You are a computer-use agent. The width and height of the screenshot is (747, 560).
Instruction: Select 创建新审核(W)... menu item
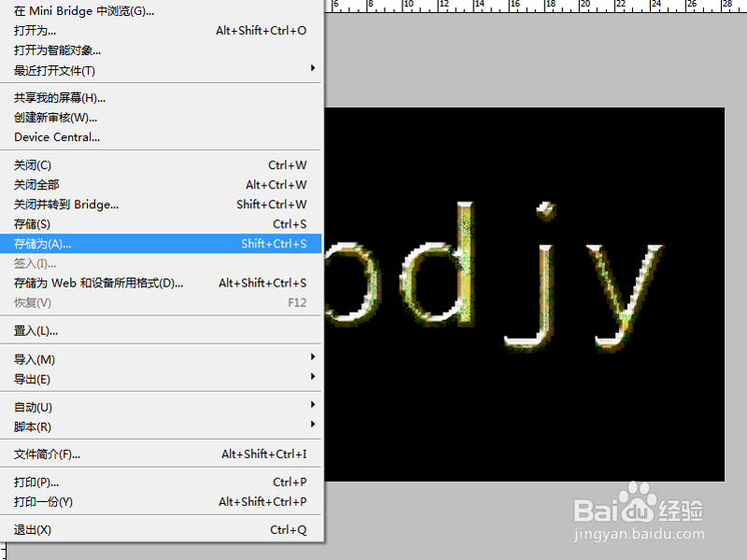[161, 118]
